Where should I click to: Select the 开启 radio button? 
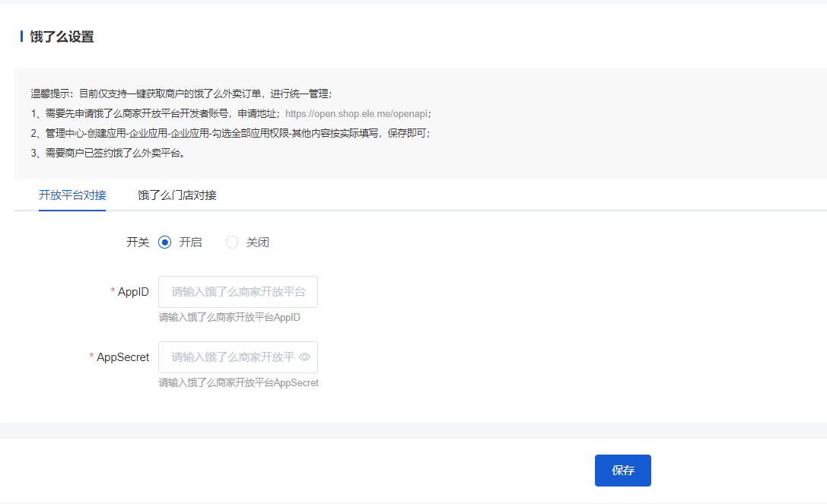point(164,242)
